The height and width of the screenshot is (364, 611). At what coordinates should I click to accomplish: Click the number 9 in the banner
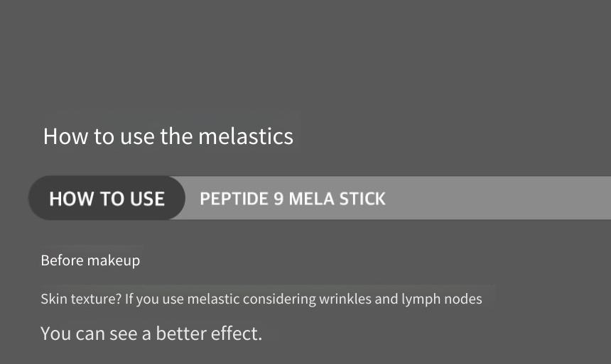(x=279, y=199)
